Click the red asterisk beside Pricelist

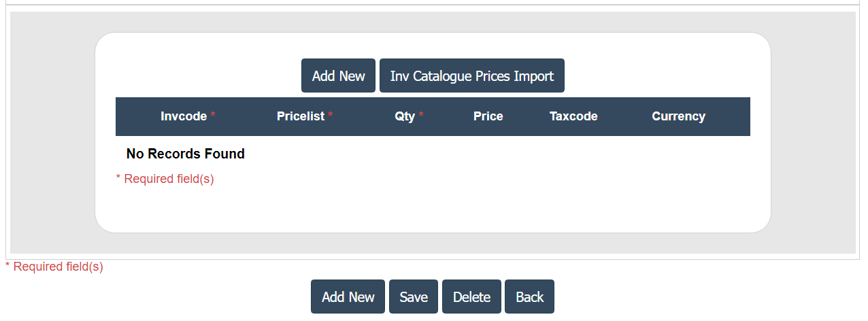coord(331,116)
